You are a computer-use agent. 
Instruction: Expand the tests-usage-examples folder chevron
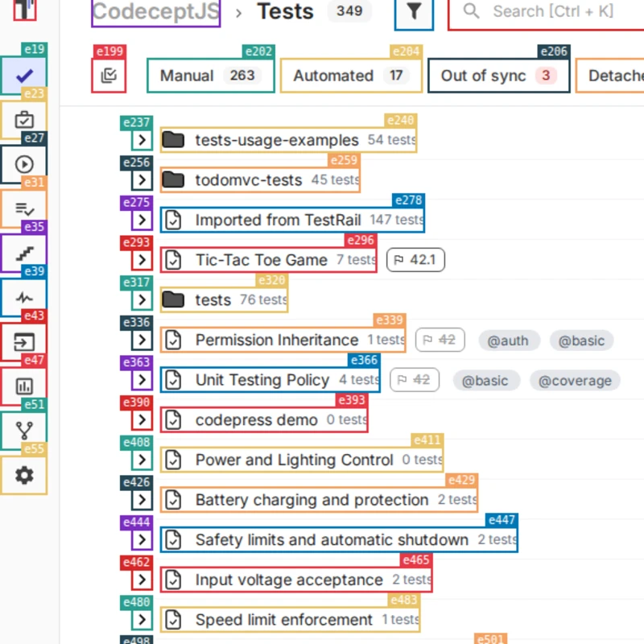coord(142,140)
